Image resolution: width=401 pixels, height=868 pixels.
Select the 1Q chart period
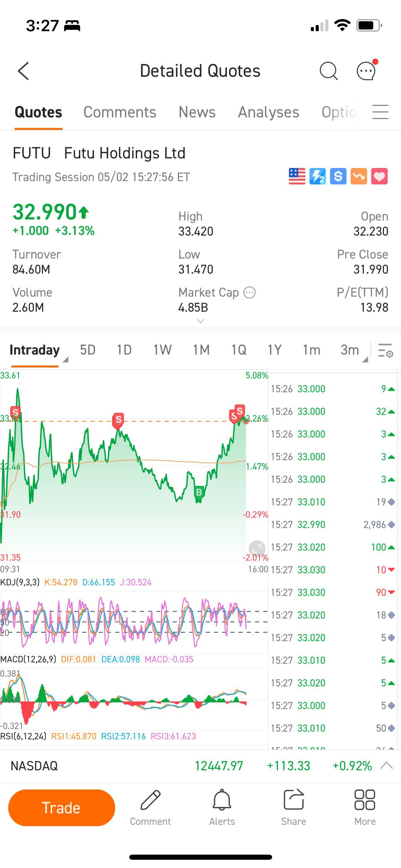239,350
